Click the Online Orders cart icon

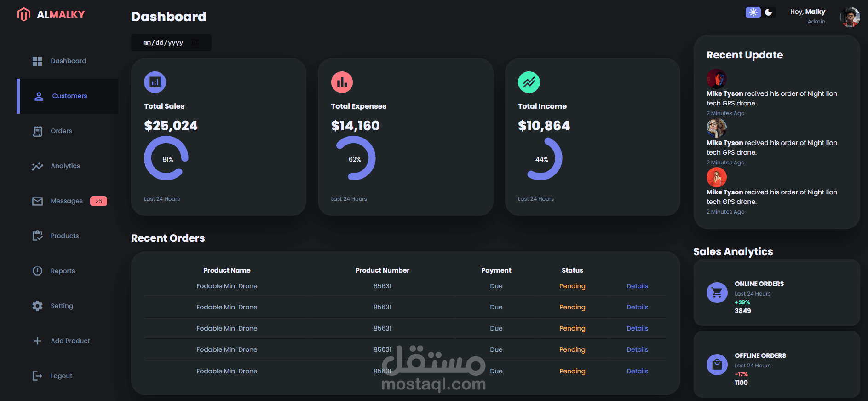[717, 293]
